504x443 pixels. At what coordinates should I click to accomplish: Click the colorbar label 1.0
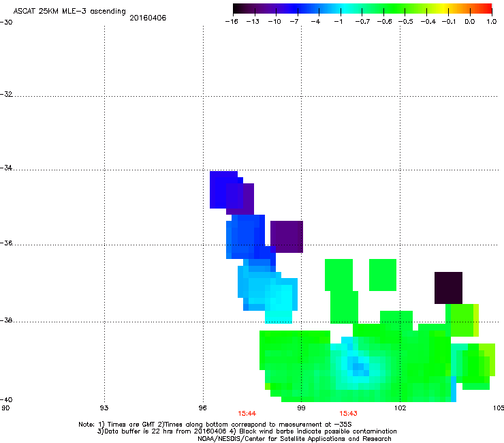pyautogui.click(x=492, y=22)
